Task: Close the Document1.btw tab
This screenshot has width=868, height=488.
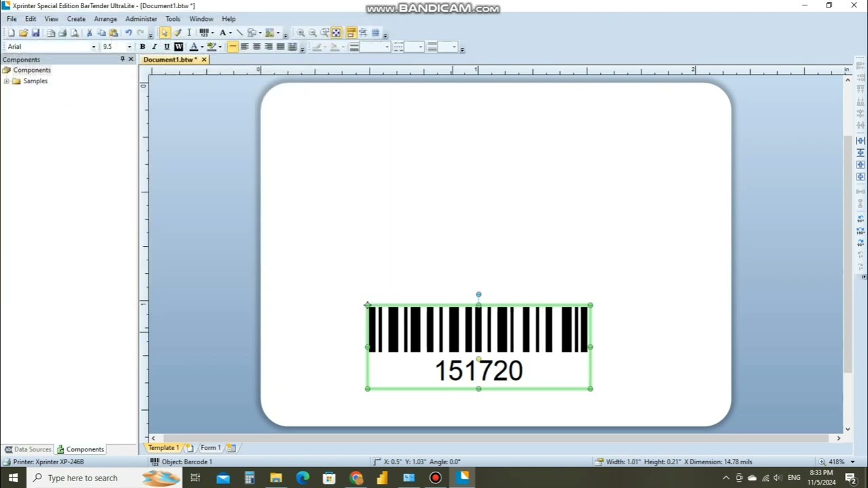Action: [x=203, y=60]
